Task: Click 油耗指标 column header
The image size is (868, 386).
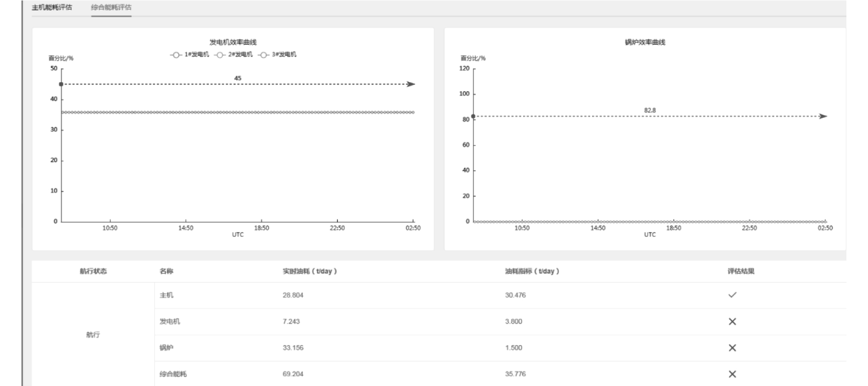Action: [532, 271]
